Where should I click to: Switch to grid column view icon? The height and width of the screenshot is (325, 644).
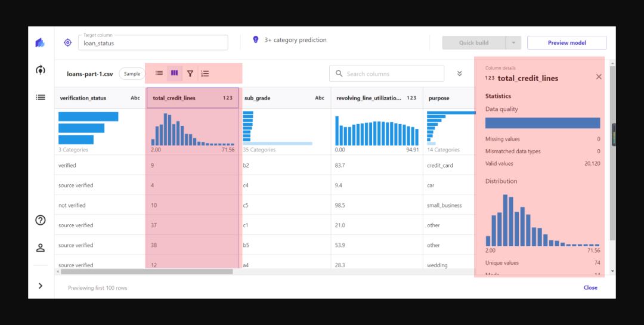[175, 73]
